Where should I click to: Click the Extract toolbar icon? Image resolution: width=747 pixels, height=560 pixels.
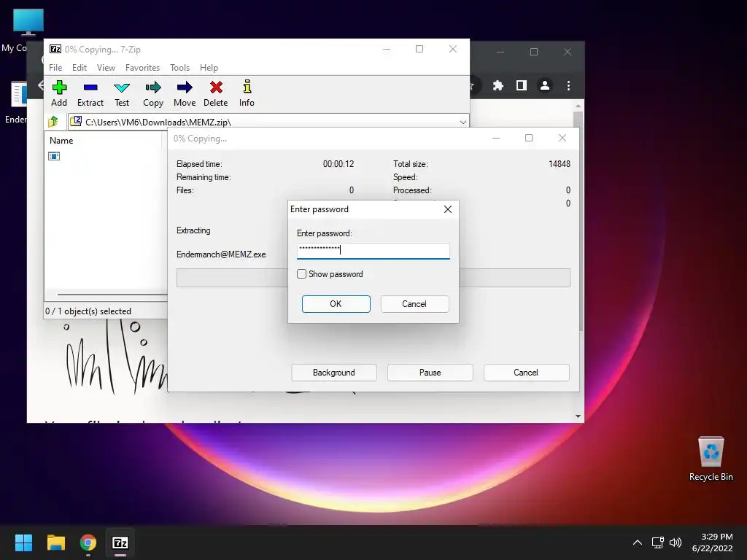coord(90,93)
